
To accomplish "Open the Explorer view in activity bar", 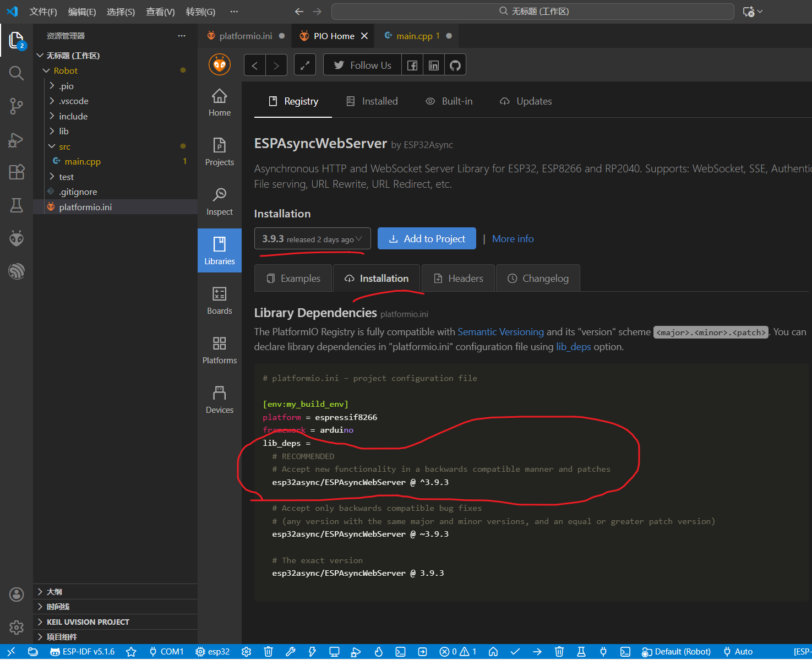I will coord(16,40).
